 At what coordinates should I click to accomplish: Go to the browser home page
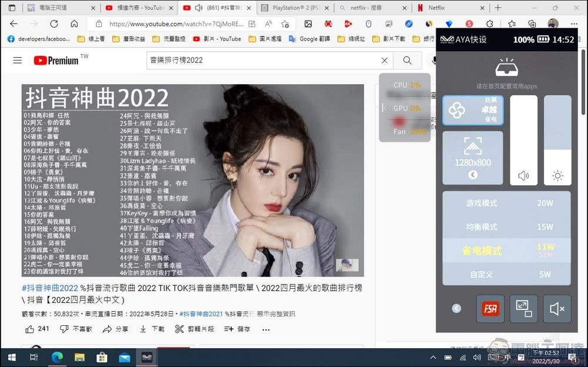point(74,24)
